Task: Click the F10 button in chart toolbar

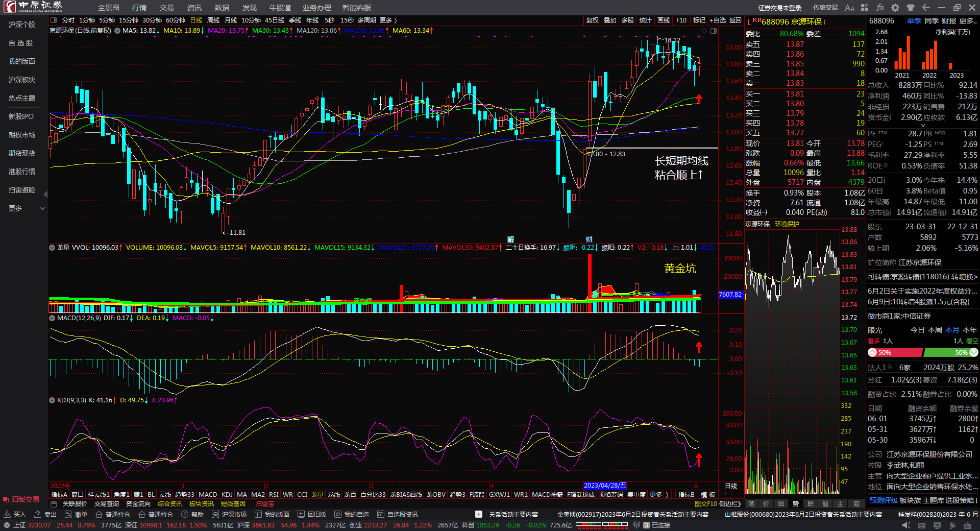Action: tap(681, 20)
